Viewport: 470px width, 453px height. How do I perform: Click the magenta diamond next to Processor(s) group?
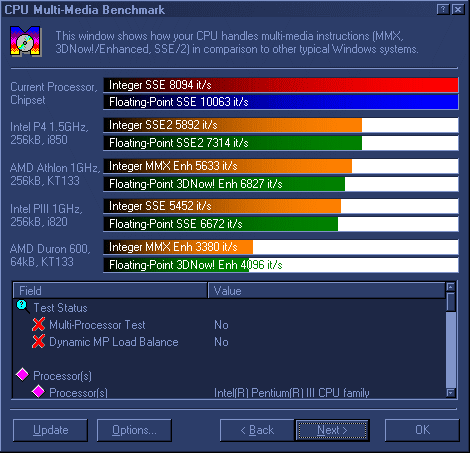pyautogui.click(x=22, y=374)
